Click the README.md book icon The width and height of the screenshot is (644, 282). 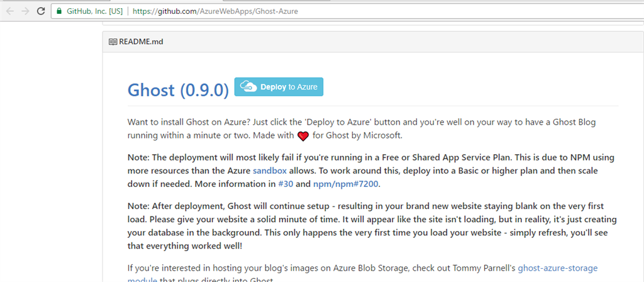coord(113,42)
